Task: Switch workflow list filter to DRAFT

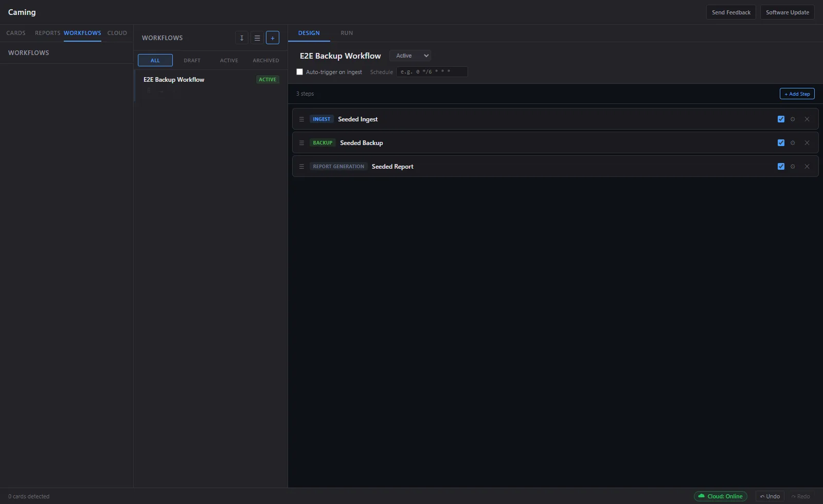Action: coord(192,60)
